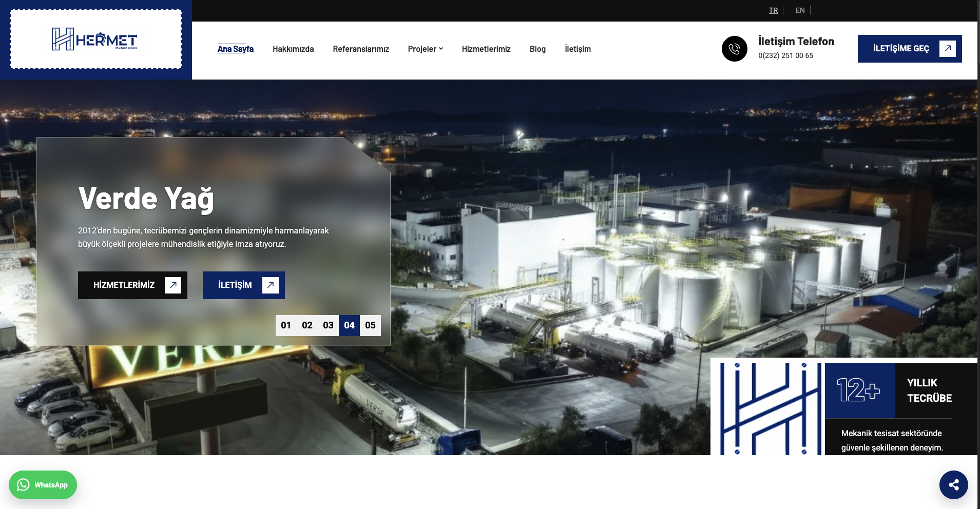Switch language to TR
The width and height of the screenshot is (980, 509).
click(x=773, y=10)
